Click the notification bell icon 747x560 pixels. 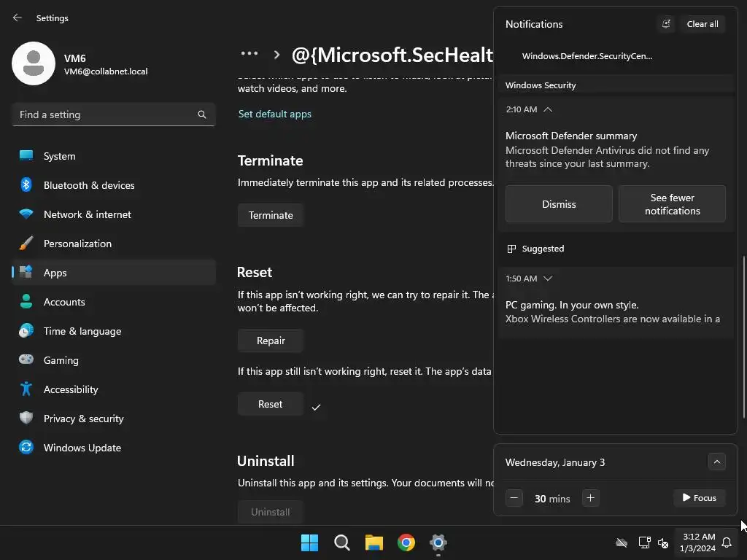pyautogui.click(x=727, y=542)
